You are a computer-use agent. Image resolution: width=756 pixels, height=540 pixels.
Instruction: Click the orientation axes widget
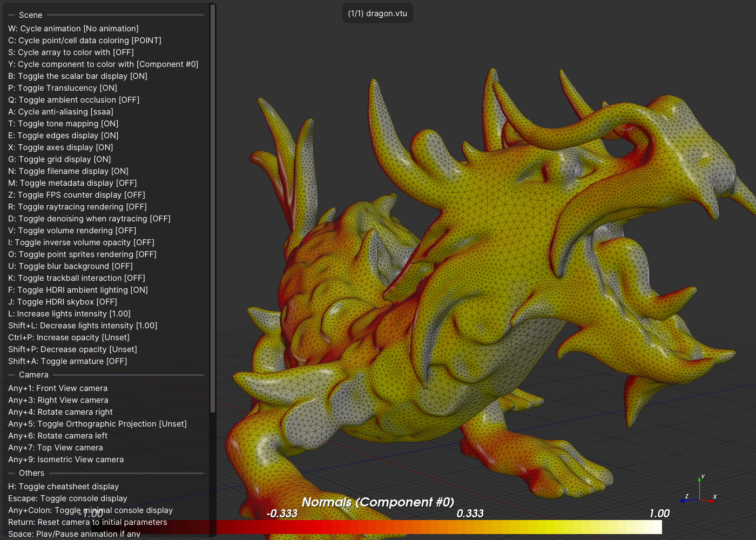point(699,491)
